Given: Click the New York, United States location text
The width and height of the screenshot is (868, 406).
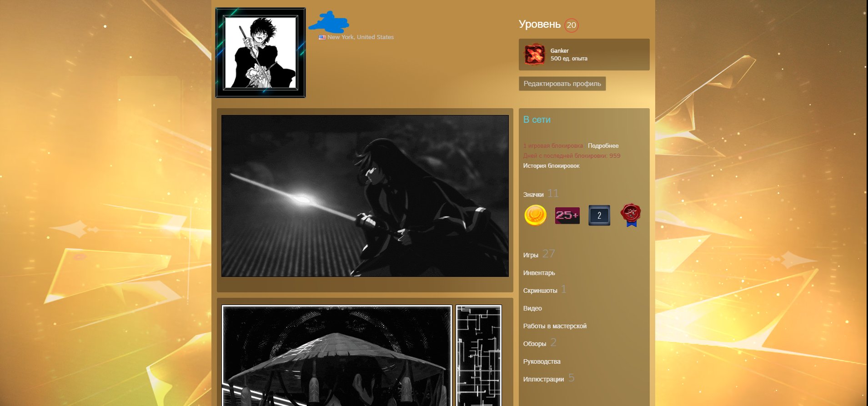Looking at the screenshot, I should coord(361,37).
